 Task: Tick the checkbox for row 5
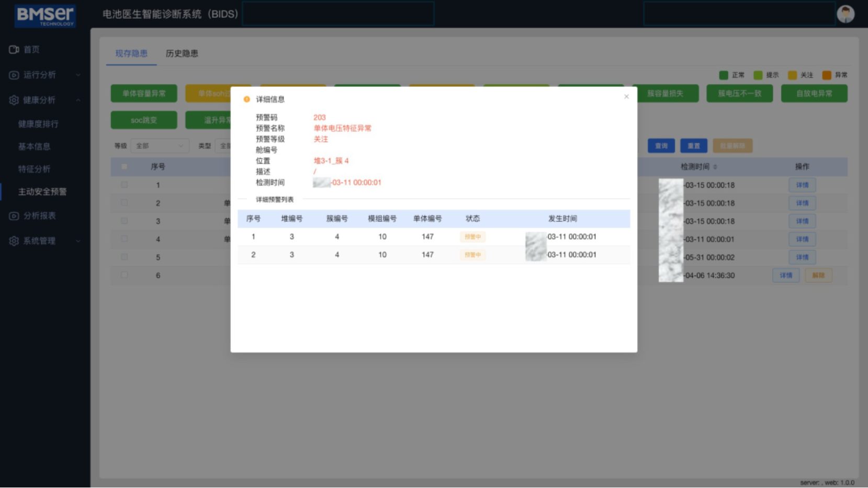tap(124, 257)
